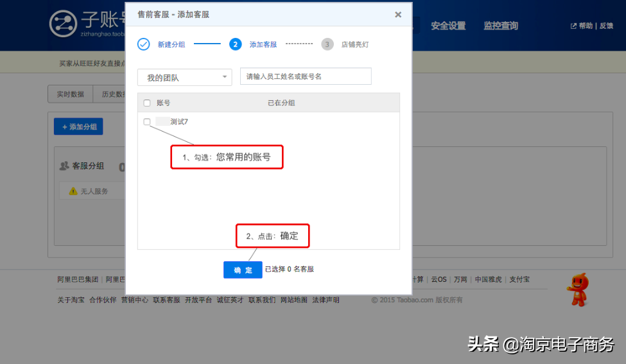Click the step 3 店铺亮灯 circle icon
Screen dimensions: 626x364
tap(327, 44)
